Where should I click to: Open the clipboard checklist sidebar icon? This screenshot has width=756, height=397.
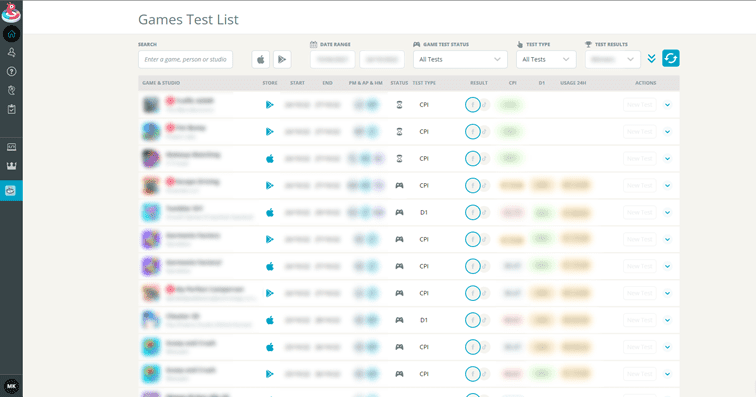(11, 109)
